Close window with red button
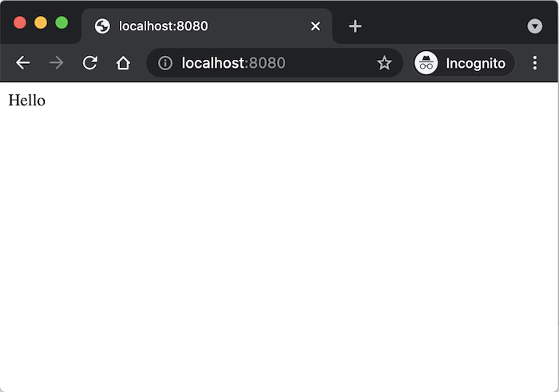 (20, 23)
